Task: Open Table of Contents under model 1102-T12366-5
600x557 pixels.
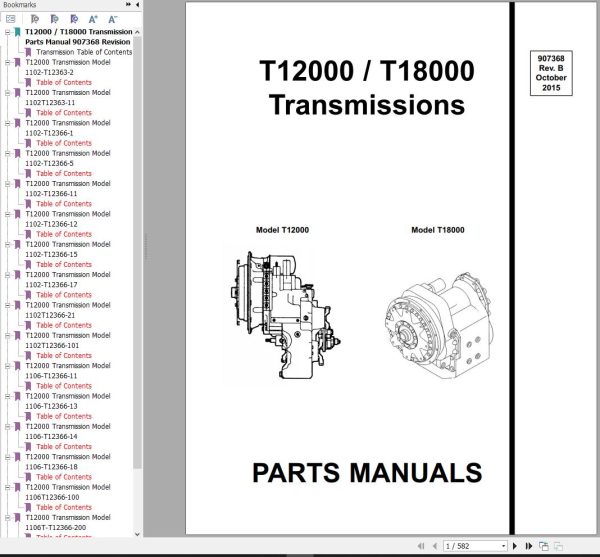Action: pyautogui.click(x=64, y=173)
